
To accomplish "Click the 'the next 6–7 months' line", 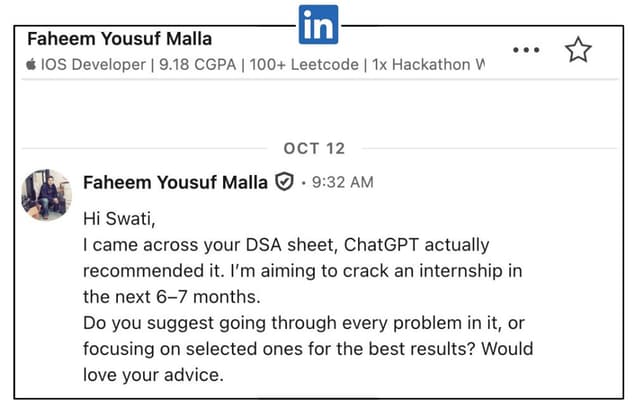I will click(x=172, y=297).
